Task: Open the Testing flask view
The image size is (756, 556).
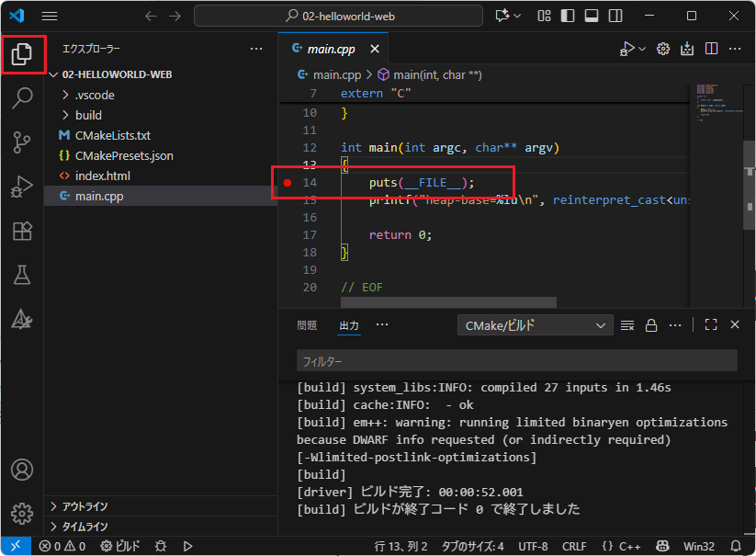Action: tap(22, 275)
